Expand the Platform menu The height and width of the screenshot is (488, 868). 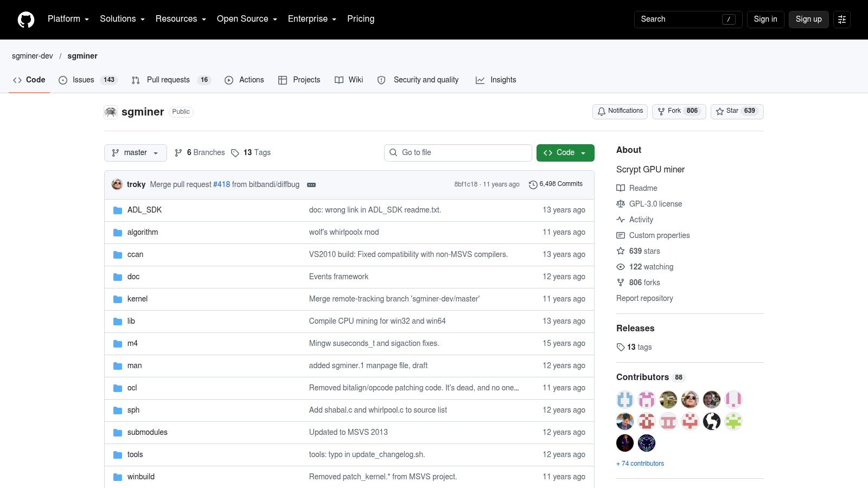coord(68,19)
